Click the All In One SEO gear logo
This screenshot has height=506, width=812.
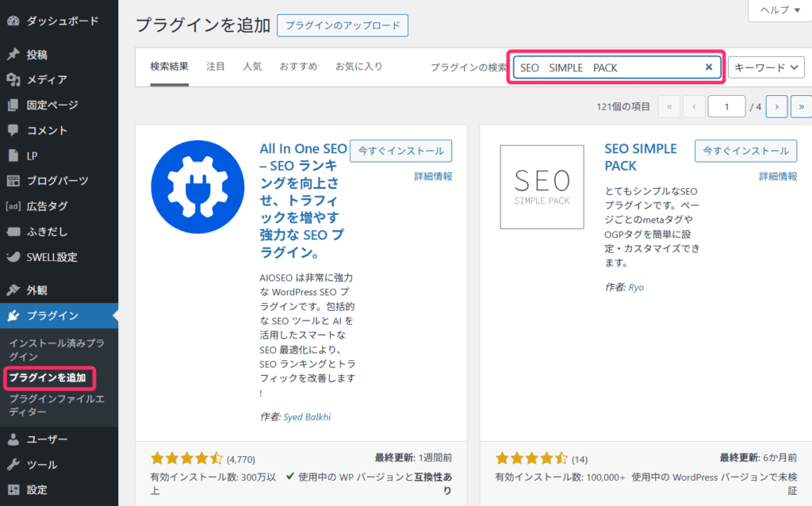coord(197,187)
